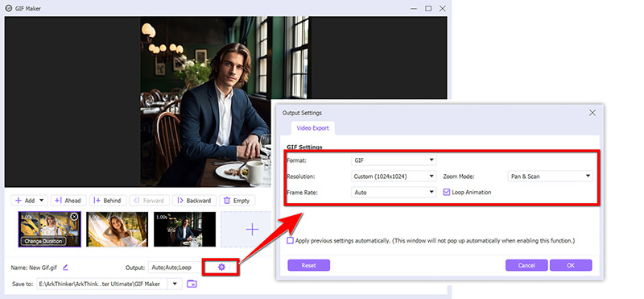Click Cancel in Output Settings

point(526,265)
